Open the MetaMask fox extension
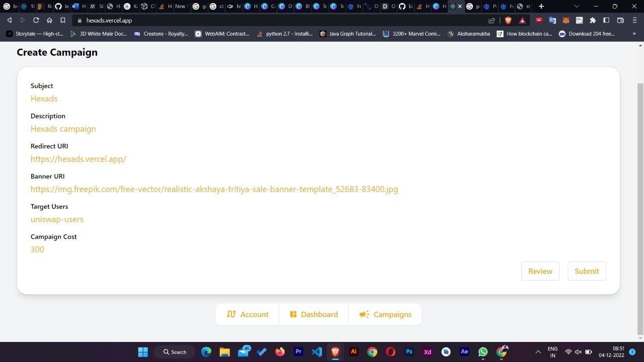This screenshot has height=362, width=644. [566, 20]
